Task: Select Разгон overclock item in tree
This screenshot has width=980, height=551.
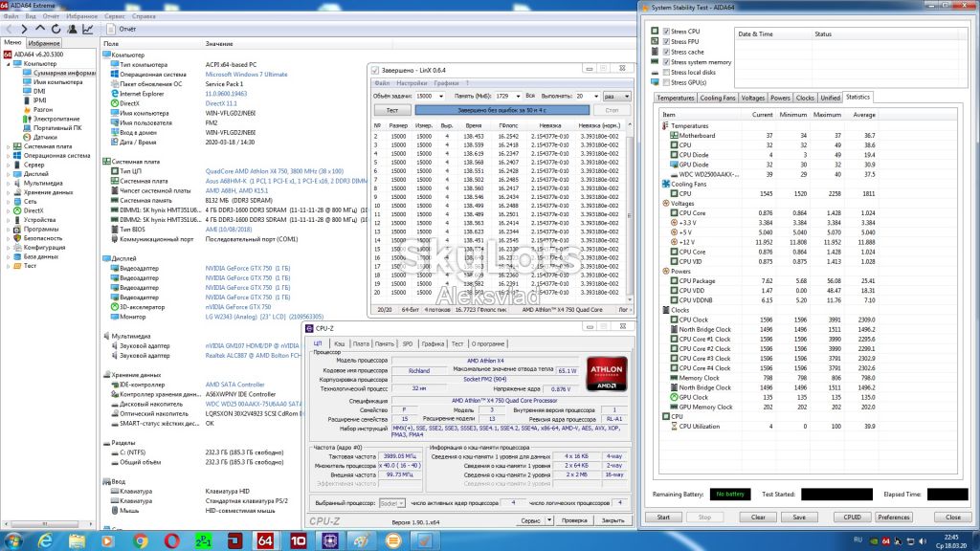Action: [43, 109]
